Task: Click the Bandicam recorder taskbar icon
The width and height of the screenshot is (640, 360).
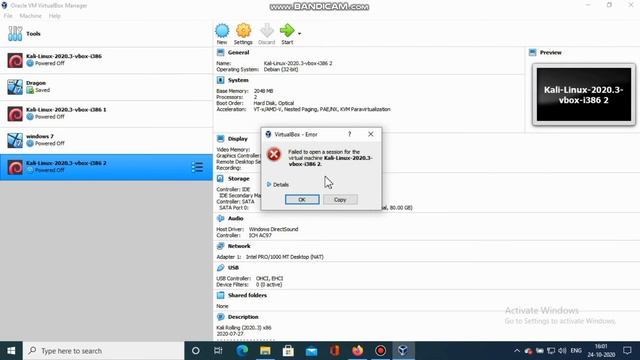Action: (x=380, y=351)
